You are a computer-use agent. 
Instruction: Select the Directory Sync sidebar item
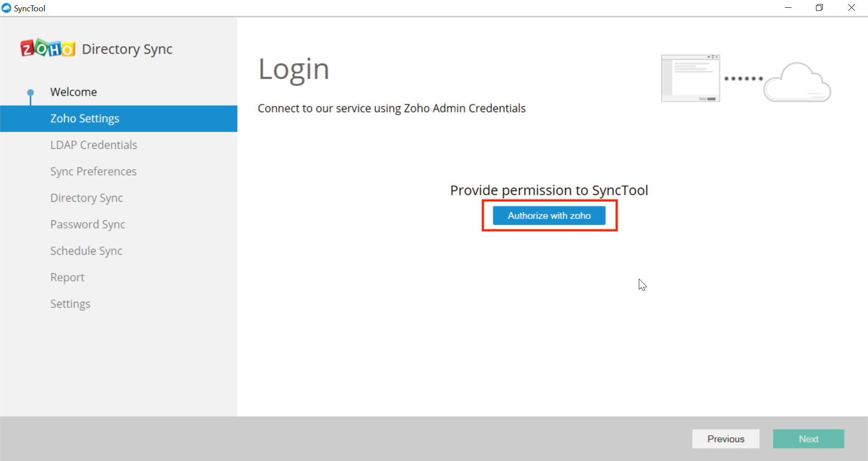pos(86,198)
